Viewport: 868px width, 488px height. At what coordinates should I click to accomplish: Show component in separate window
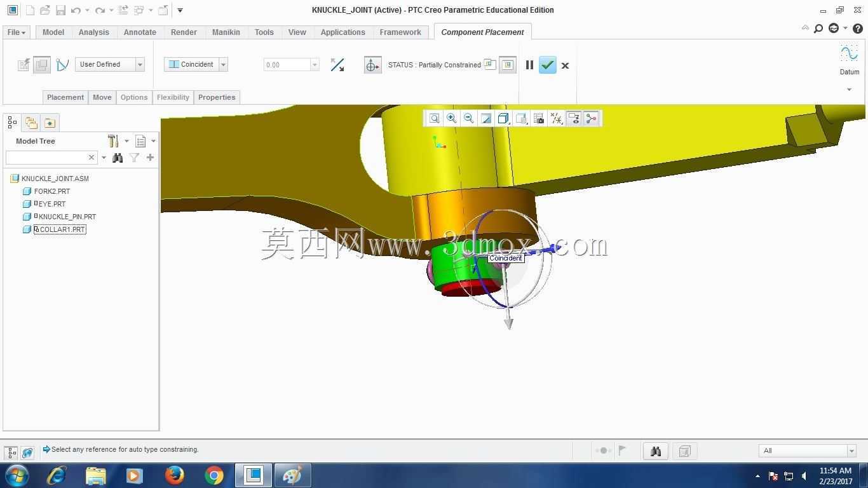[490, 64]
